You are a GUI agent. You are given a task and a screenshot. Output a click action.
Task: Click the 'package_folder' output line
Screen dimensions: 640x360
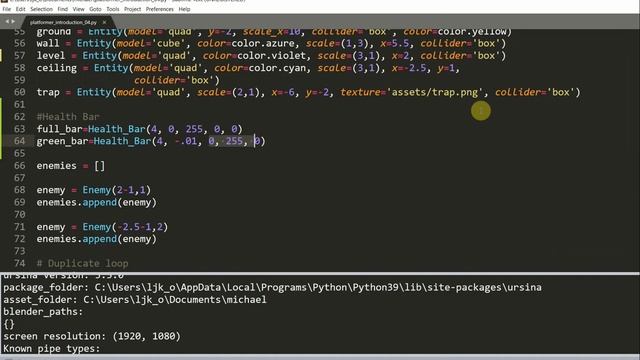tap(272, 287)
